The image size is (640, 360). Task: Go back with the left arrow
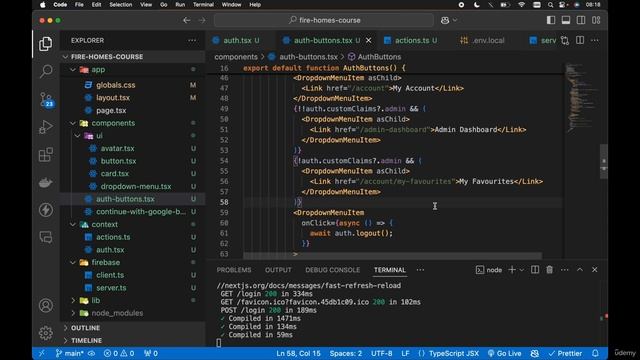187,20
